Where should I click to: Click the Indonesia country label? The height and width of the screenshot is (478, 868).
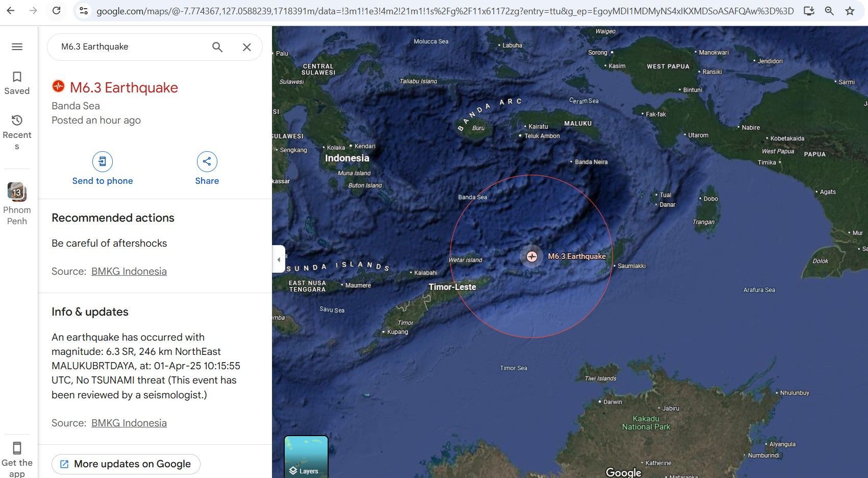pos(347,158)
